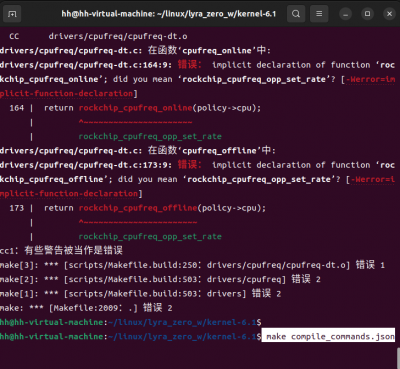Maximize the terminal window

pos(367,14)
